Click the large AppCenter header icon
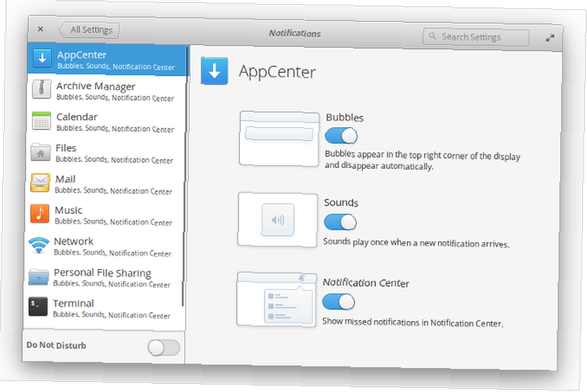587x392 pixels. pyautogui.click(x=214, y=70)
